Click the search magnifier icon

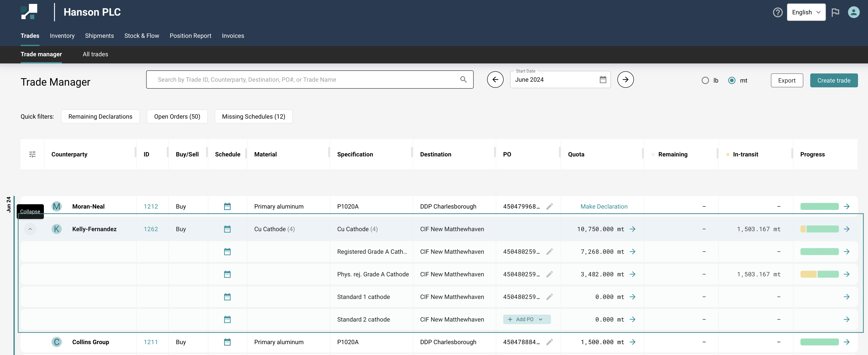coord(463,80)
